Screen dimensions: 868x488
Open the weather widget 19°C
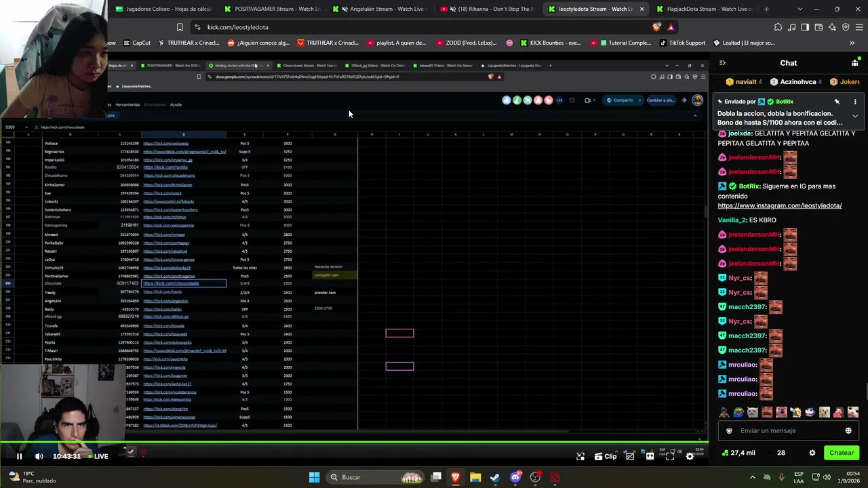click(x=32, y=477)
